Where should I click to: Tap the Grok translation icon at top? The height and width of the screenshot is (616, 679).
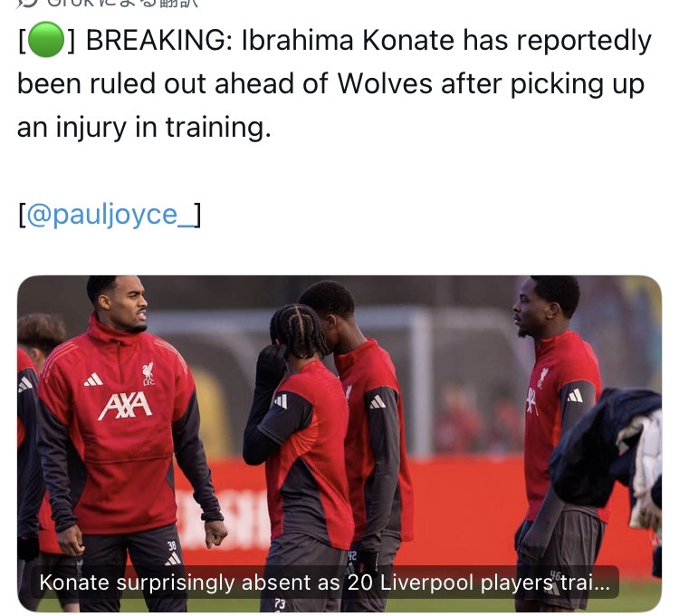pyautogui.click(x=27, y=3)
